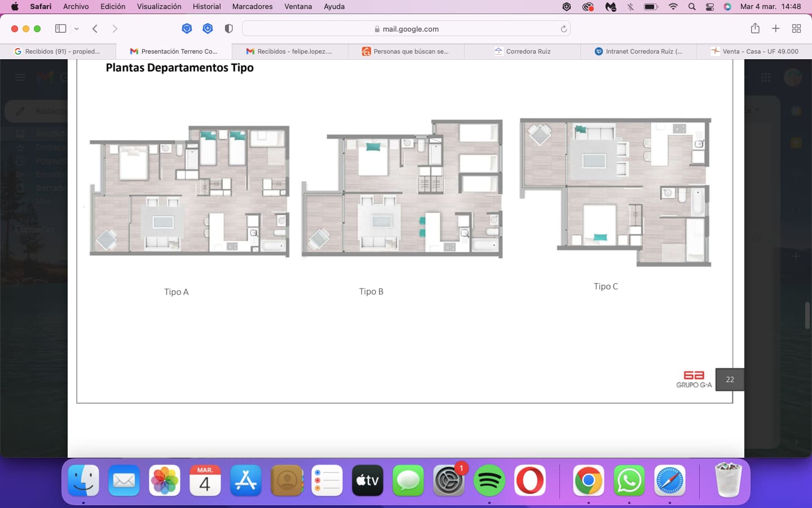
Task: Open the Opera browser from the Dock
Action: click(529, 480)
